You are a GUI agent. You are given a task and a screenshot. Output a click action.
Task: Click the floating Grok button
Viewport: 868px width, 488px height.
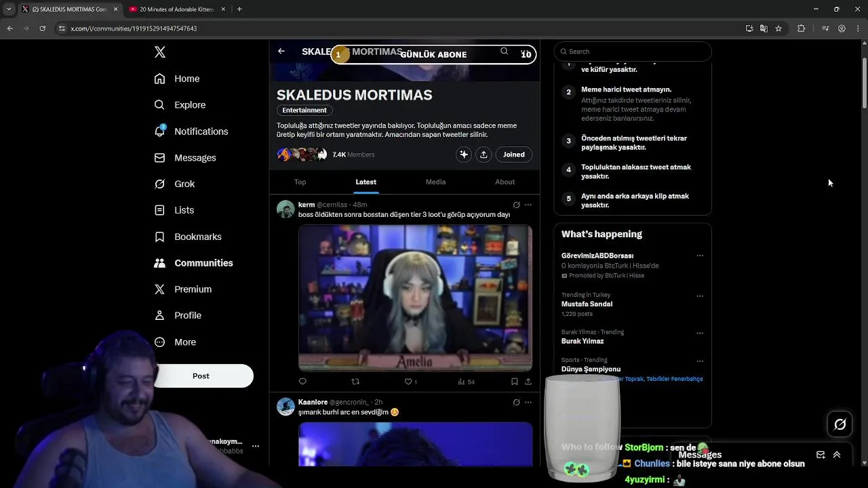pos(840,424)
